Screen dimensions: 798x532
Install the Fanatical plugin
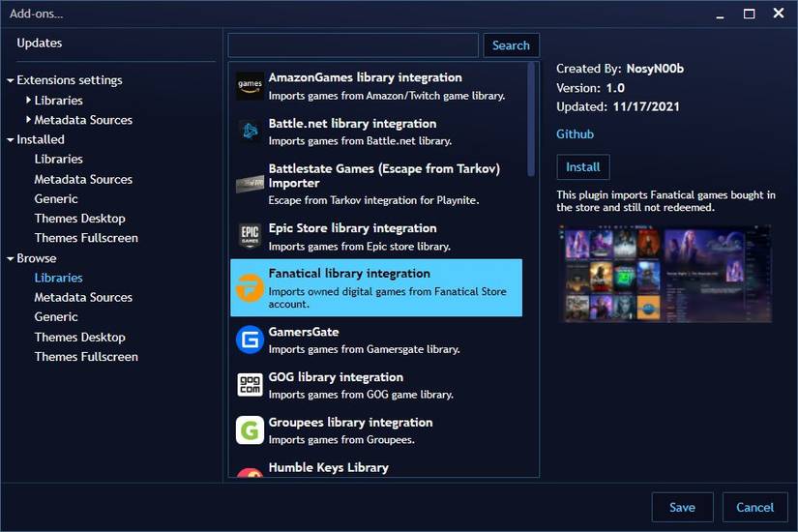click(x=582, y=166)
